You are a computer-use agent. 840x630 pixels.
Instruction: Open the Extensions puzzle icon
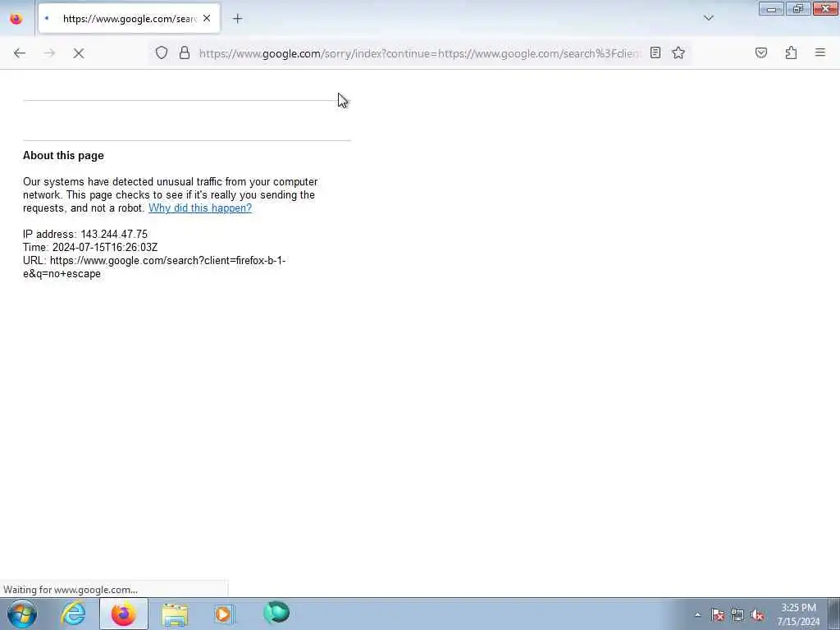791,52
